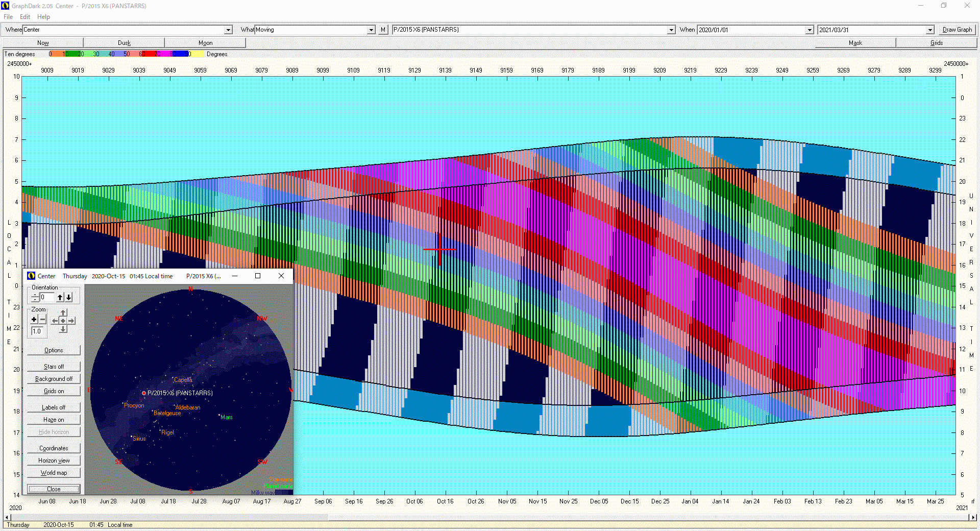Open the File menu

point(8,17)
